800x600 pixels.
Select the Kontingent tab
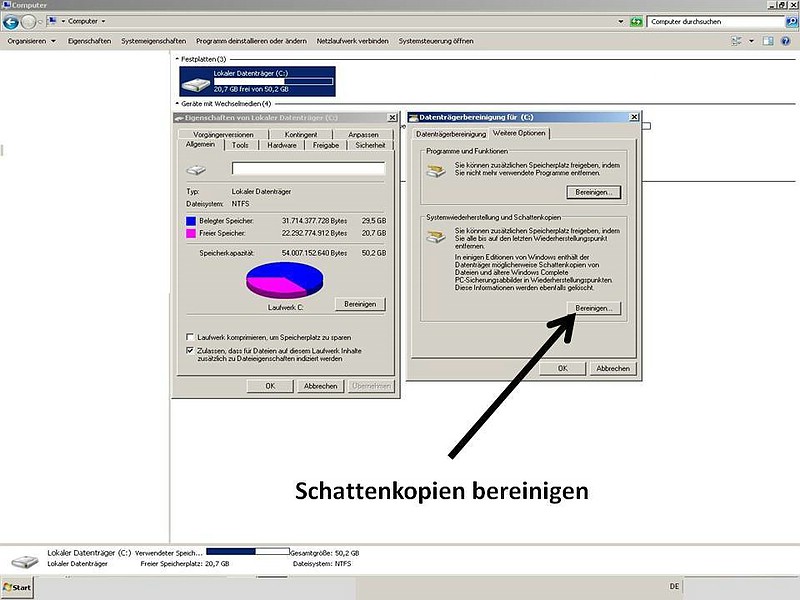(x=301, y=135)
